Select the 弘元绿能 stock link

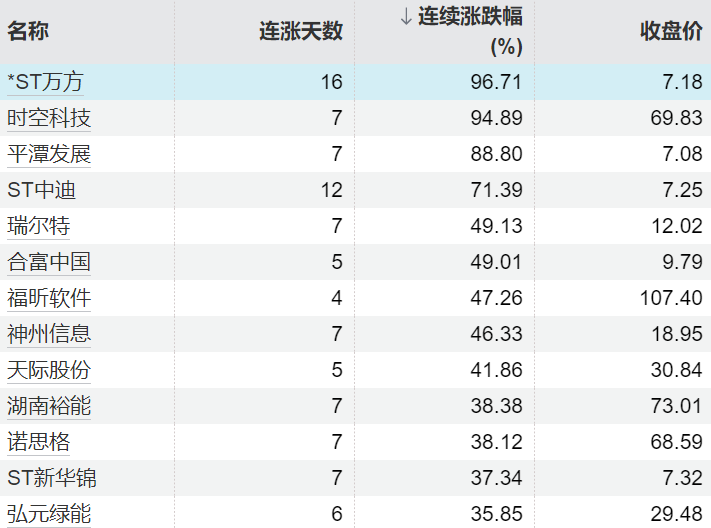coord(49,514)
